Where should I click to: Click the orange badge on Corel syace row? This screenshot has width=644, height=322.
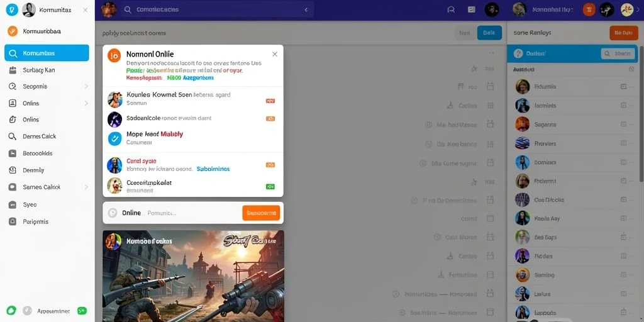tap(270, 165)
